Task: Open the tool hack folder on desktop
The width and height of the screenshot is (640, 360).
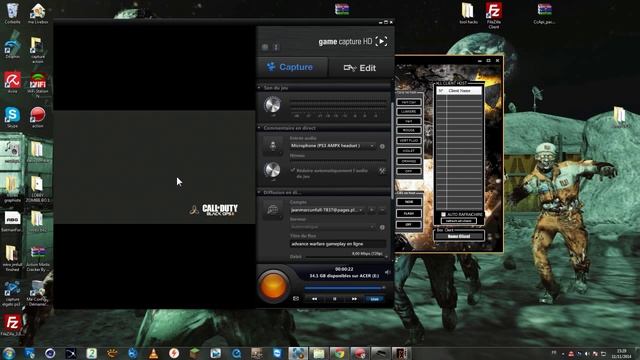Action: [x=468, y=13]
